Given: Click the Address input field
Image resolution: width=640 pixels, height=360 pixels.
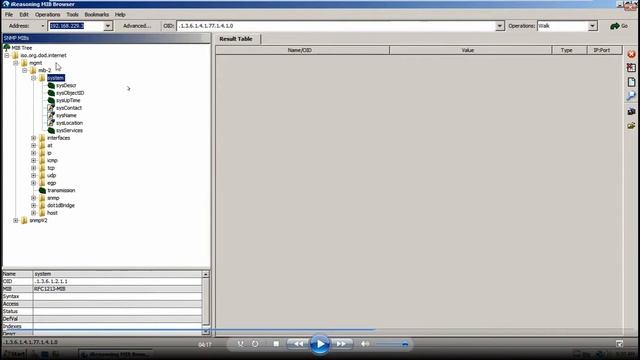Looking at the screenshot, I should (x=76, y=26).
